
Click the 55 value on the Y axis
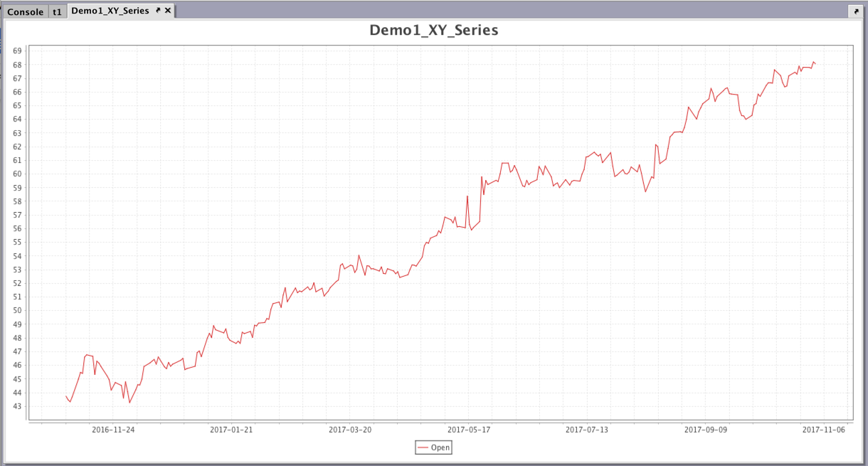pyautogui.click(x=17, y=242)
